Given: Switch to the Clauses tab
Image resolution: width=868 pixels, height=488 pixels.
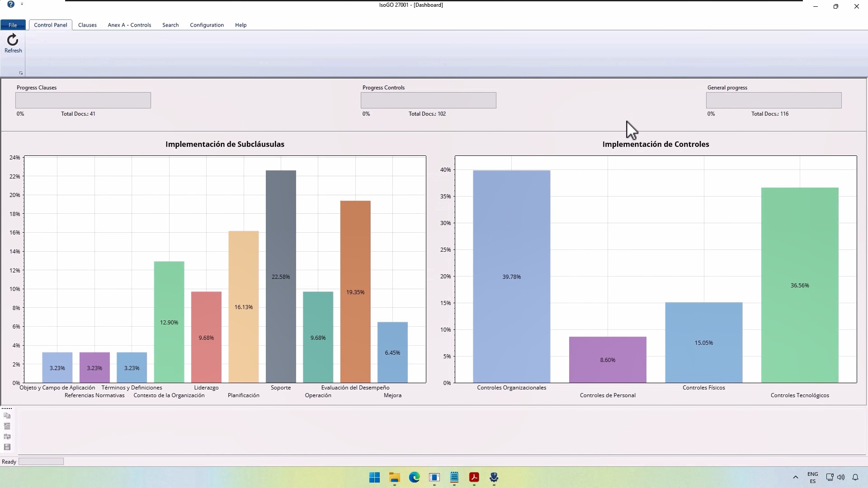Looking at the screenshot, I should (x=87, y=25).
